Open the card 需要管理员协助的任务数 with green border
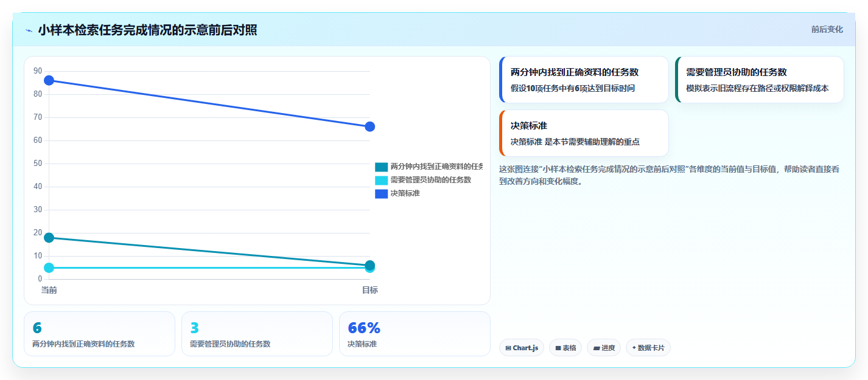This screenshot has width=868, height=380. [760, 80]
